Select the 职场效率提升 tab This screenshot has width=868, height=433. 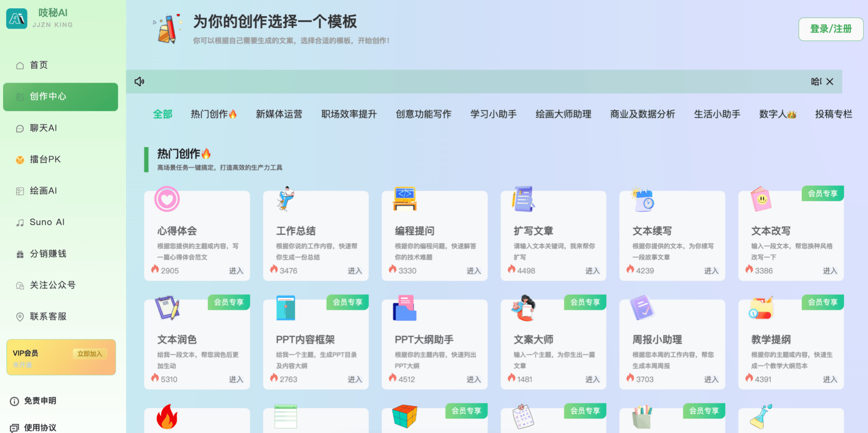click(x=349, y=114)
